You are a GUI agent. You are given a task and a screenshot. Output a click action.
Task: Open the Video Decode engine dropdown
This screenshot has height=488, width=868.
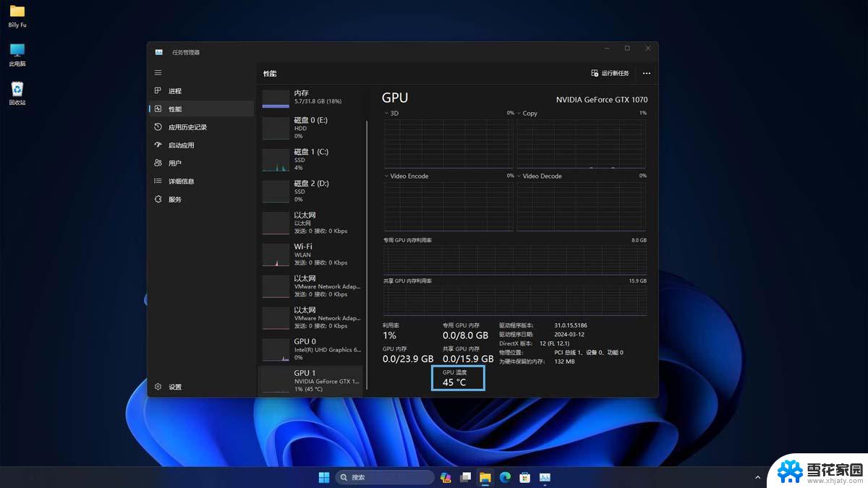point(540,176)
